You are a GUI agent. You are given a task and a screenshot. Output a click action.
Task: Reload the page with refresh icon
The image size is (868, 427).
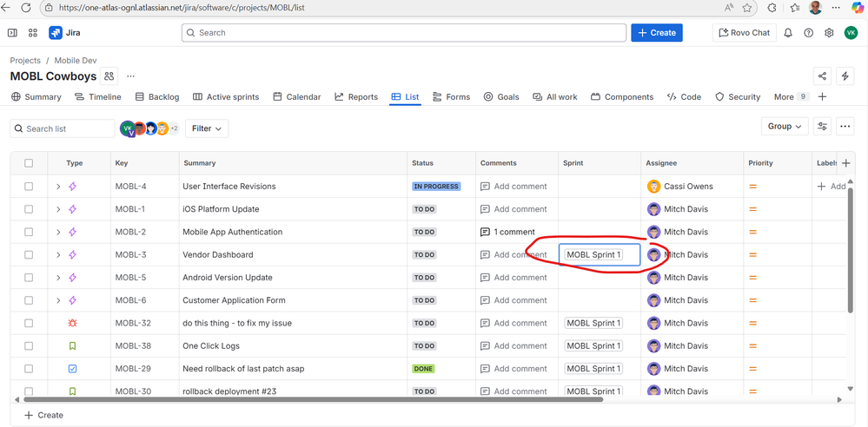point(26,8)
